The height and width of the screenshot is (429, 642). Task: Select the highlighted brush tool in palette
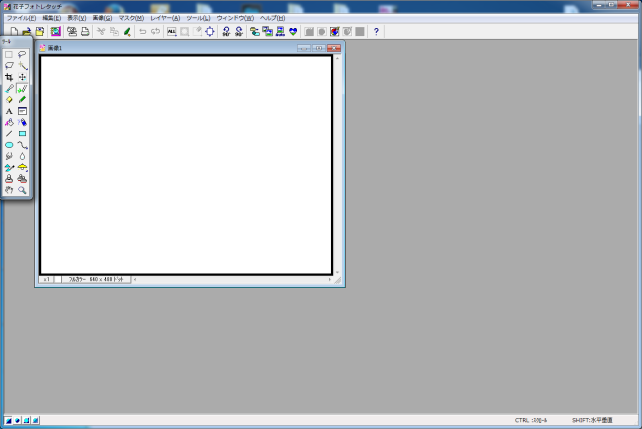(22, 88)
